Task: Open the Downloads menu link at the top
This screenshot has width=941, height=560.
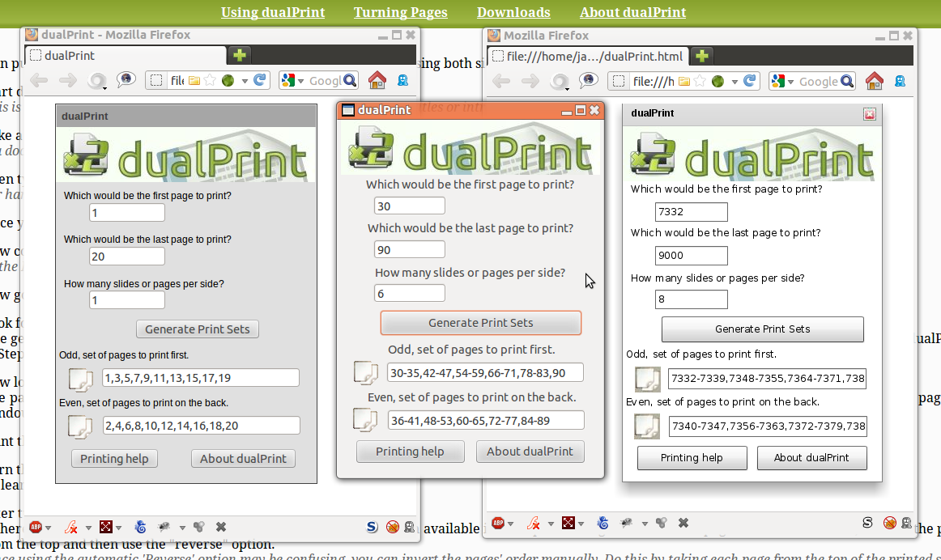Action: tap(513, 13)
